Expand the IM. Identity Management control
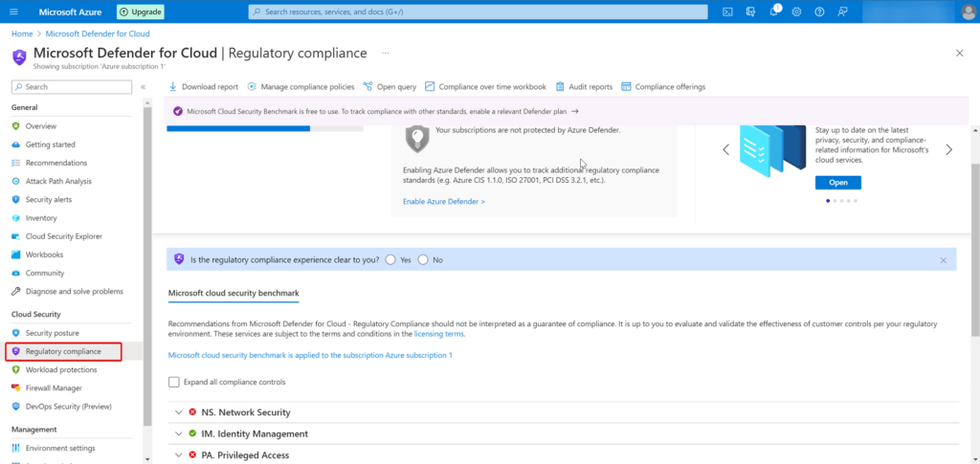980x464 pixels. point(179,433)
